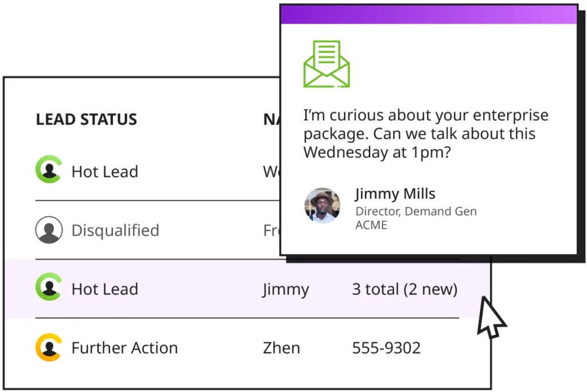Screen dimensions: 587x392
Task: Select the Disqualified status label
Action: click(x=115, y=230)
